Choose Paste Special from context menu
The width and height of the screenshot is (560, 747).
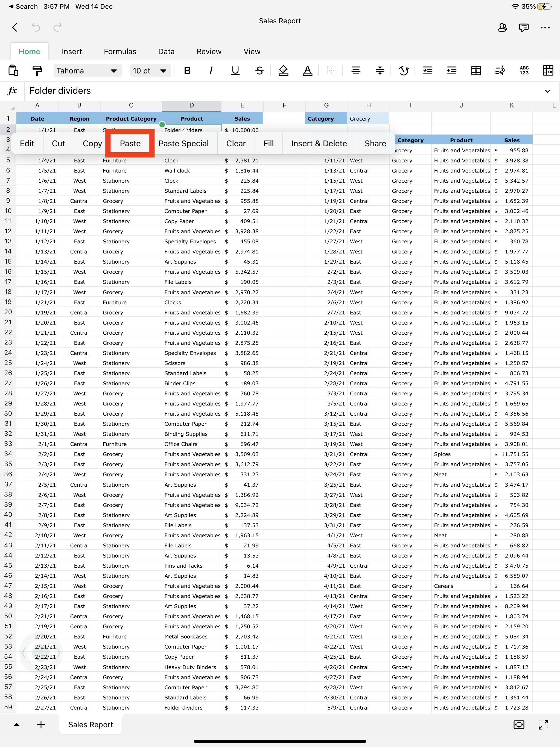click(x=183, y=144)
